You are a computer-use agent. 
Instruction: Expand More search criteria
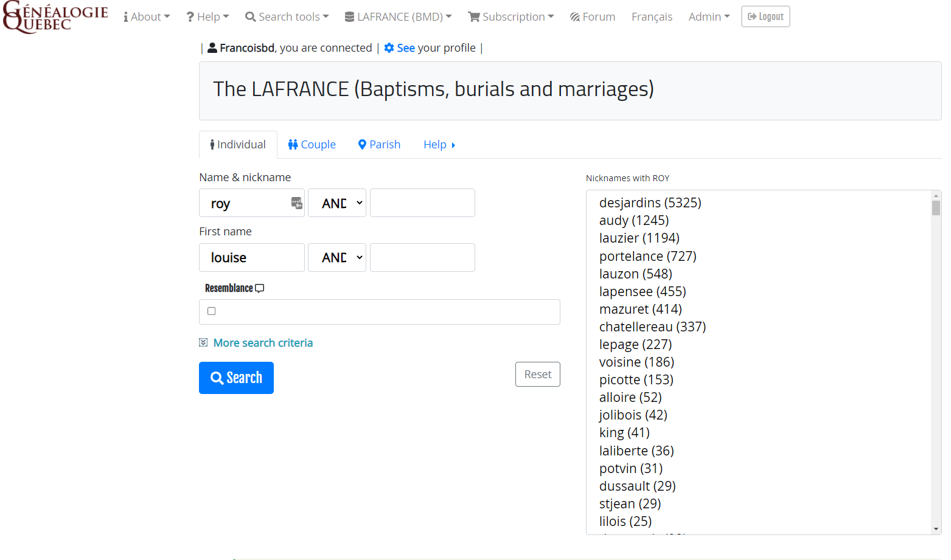click(263, 343)
